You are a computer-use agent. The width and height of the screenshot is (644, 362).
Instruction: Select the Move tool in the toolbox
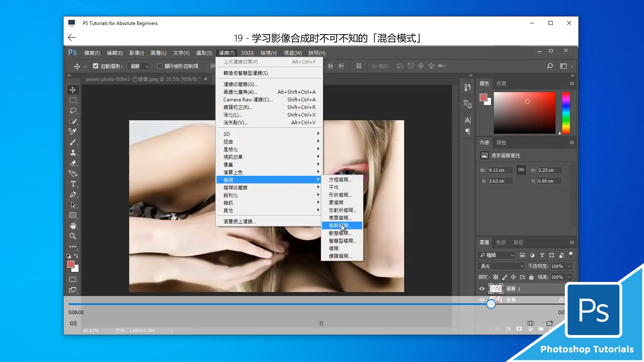pos(73,90)
